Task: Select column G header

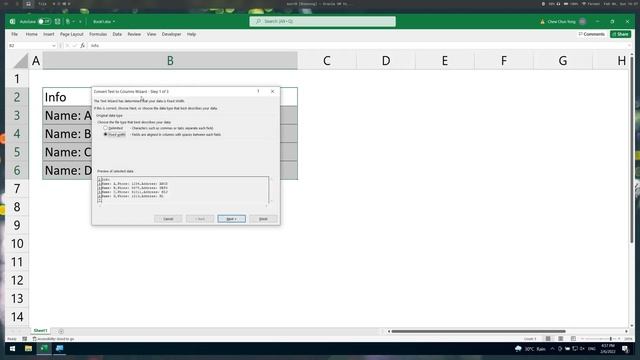Action: [x=562, y=61]
